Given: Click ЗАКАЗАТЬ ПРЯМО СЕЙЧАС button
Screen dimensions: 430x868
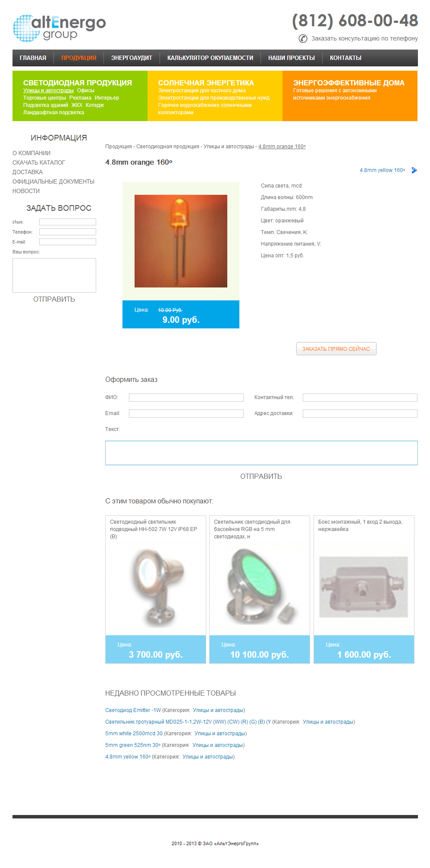Looking at the screenshot, I should tap(336, 349).
